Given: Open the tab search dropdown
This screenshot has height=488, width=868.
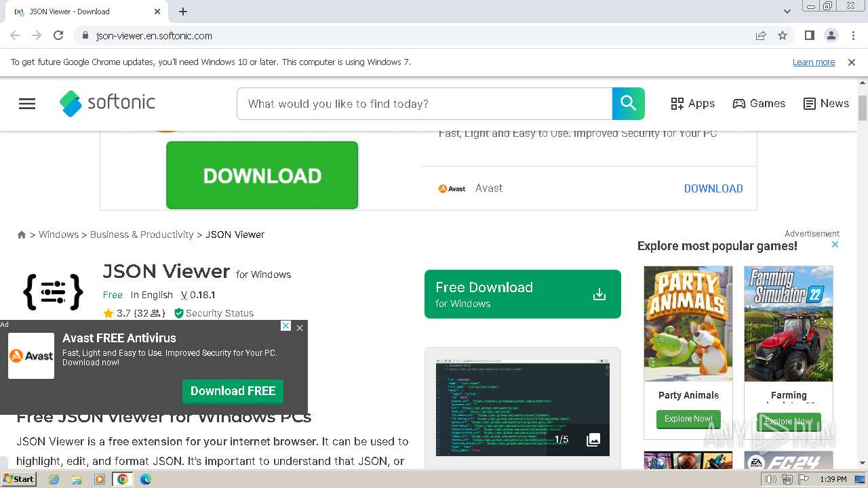Looking at the screenshot, I should [x=787, y=12].
